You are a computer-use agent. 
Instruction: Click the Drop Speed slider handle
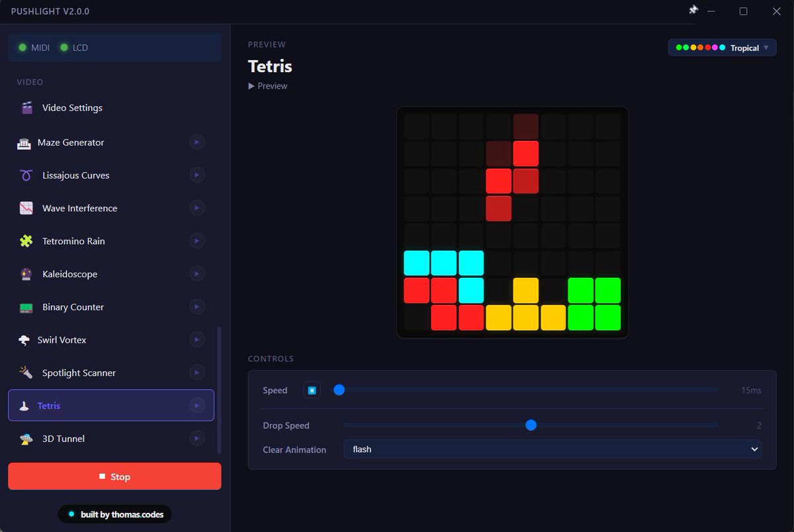click(x=531, y=425)
